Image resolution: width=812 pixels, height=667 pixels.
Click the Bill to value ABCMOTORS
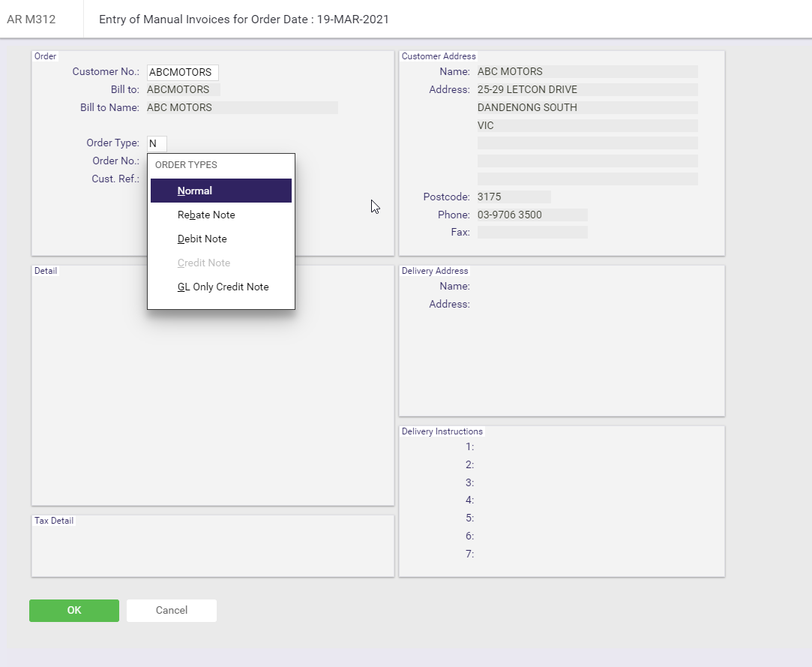[184, 90]
